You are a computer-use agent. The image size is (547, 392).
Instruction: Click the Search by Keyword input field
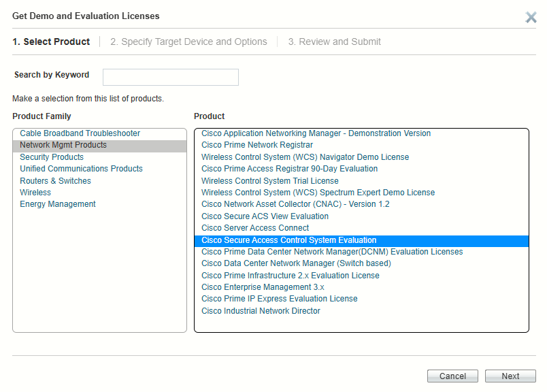[x=171, y=77]
